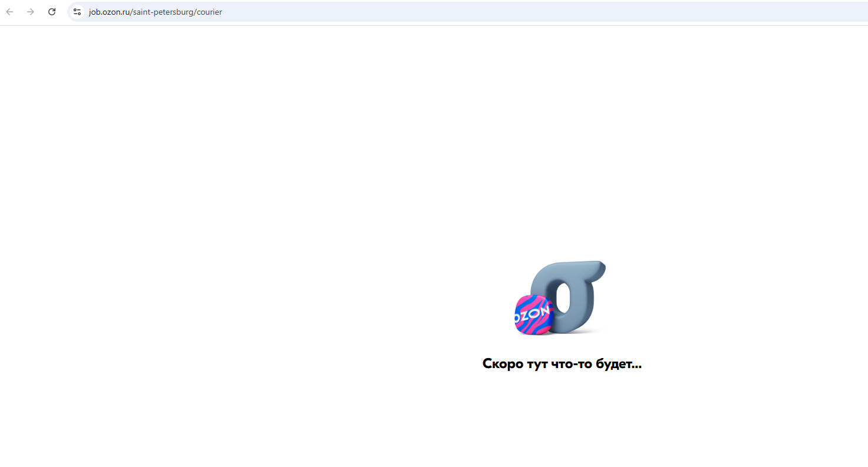
Task: Select the job.ozon.ru URL in address bar
Action: pos(156,12)
